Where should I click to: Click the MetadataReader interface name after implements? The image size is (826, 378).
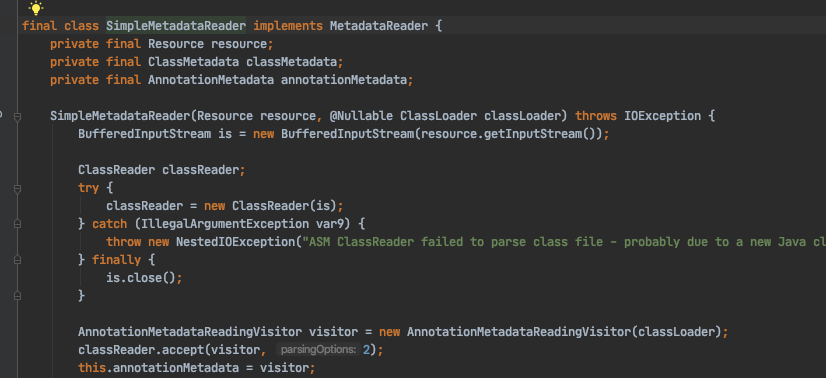pyautogui.click(x=379, y=26)
